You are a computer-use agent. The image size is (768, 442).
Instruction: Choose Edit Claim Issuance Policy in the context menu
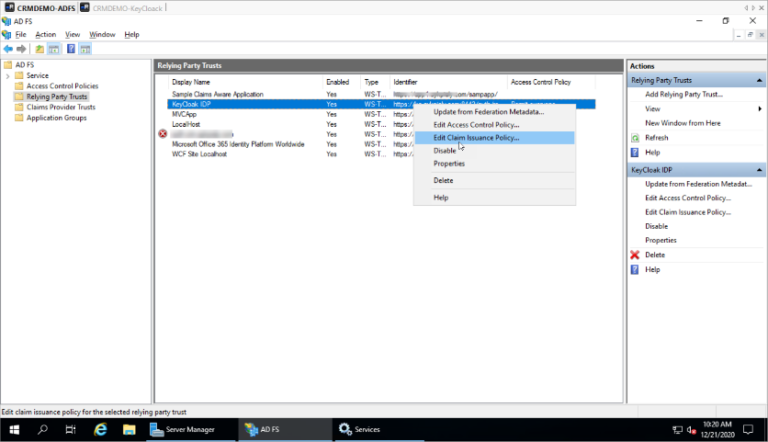[476, 138]
